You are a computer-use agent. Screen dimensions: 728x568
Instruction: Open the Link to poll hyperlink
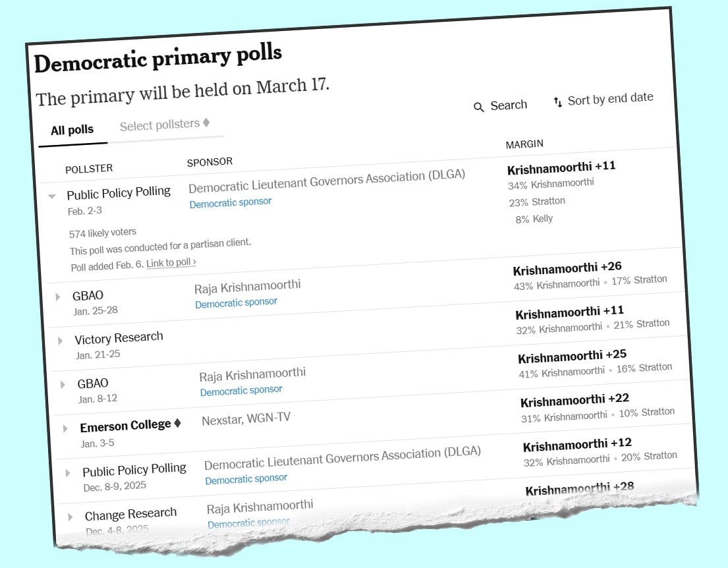171,262
